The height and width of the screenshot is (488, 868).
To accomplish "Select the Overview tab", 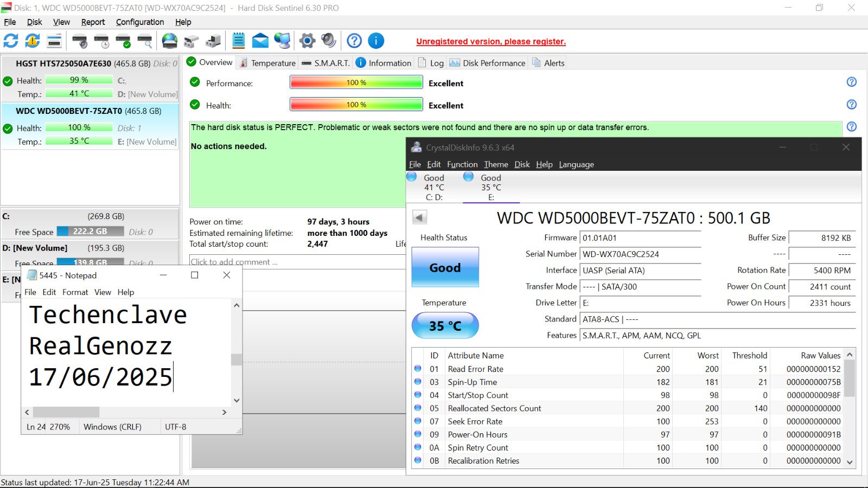I will pos(209,62).
